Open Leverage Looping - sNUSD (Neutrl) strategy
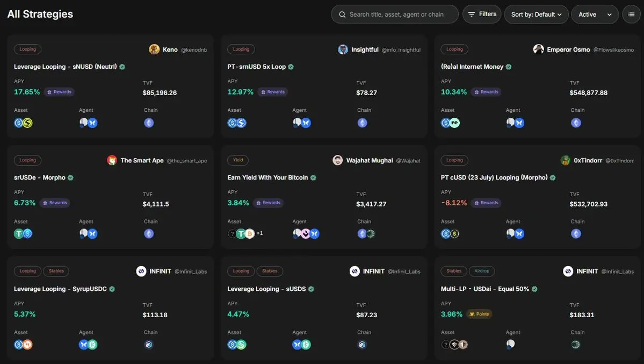 [x=66, y=67]
